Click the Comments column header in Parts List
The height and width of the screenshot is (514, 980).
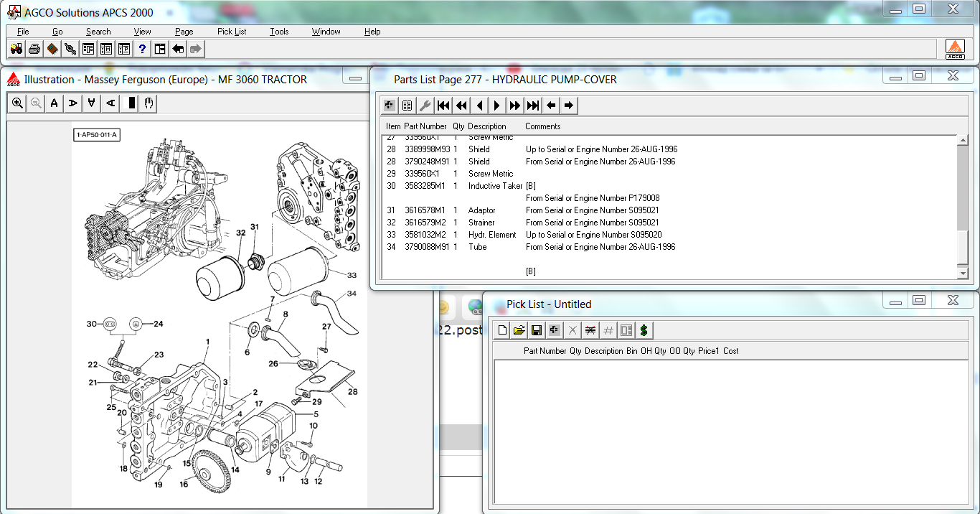[x=543, y=126]
